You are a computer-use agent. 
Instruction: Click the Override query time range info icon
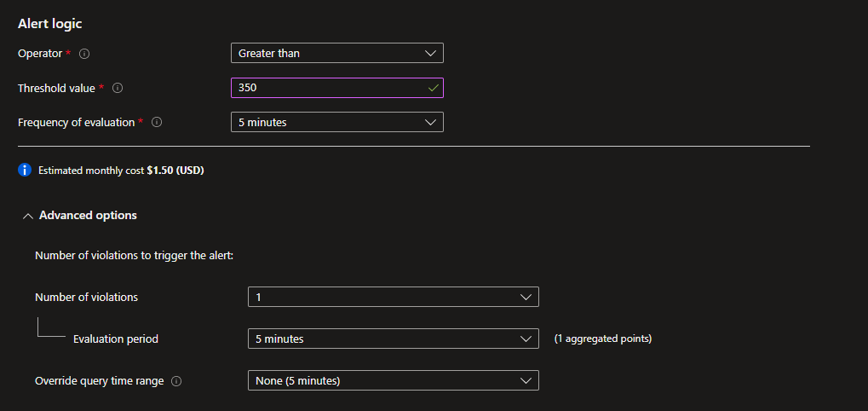coord(176,381)
